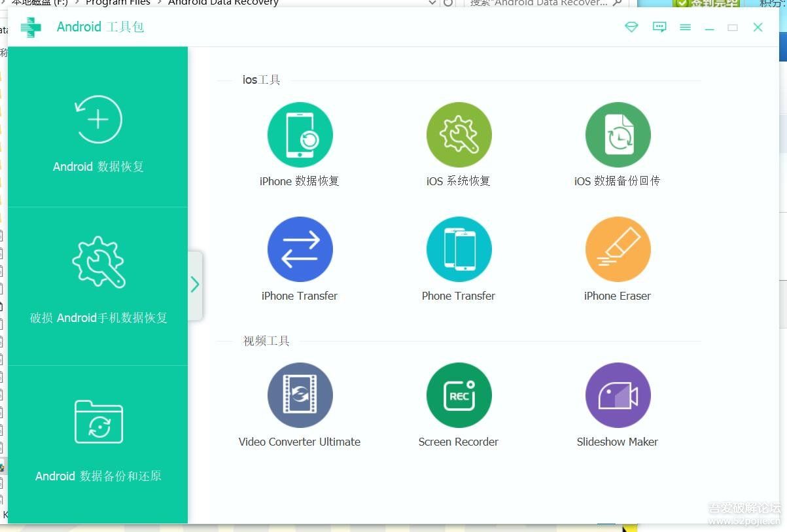Launch Video Converter Ultimate icon
Screen dimensions: 787x532
pyautogui.click(x=300, y=395)
